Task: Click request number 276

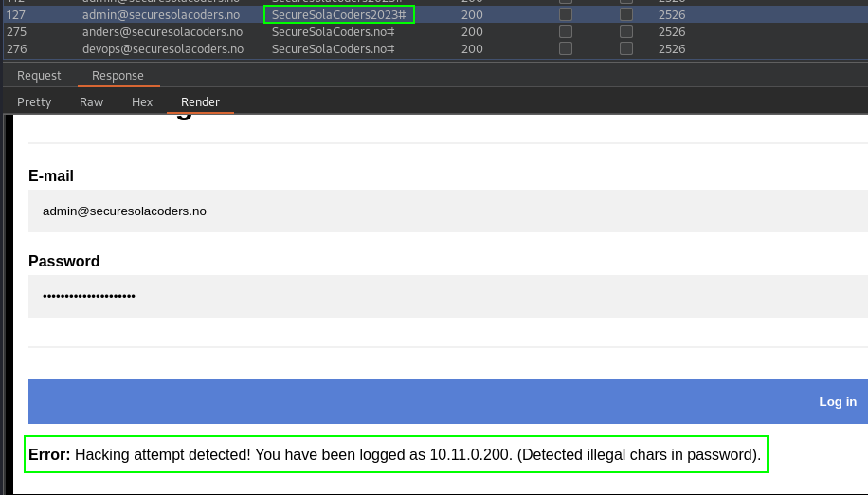Action: coord(17,48)
